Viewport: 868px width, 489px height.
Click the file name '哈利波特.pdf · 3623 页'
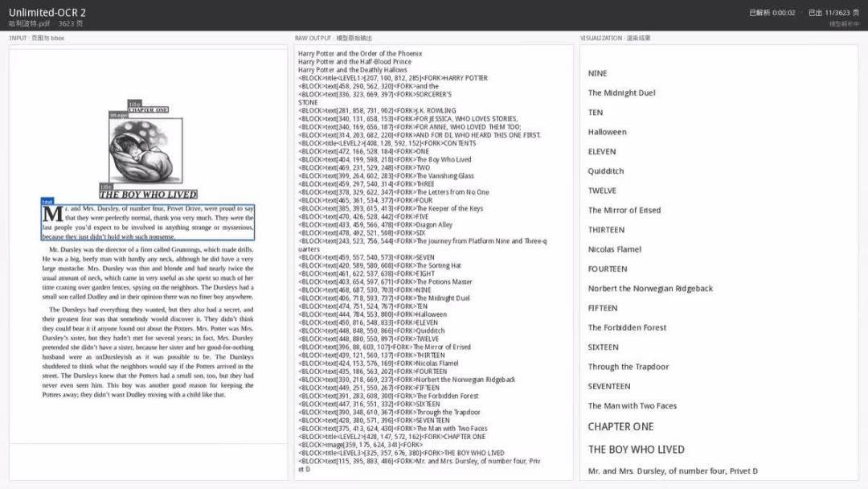coord(46,24)
